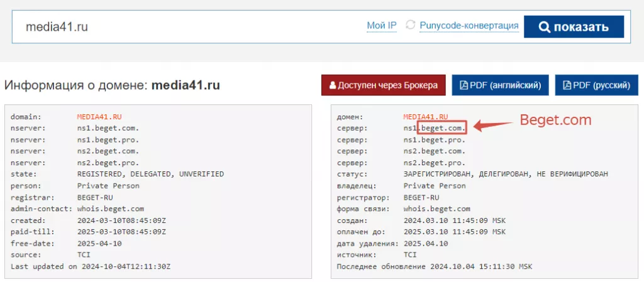This screenshot has height=282, width=644.
Task: Open the Punycode-конвертация link
Action: click(469, 26)
